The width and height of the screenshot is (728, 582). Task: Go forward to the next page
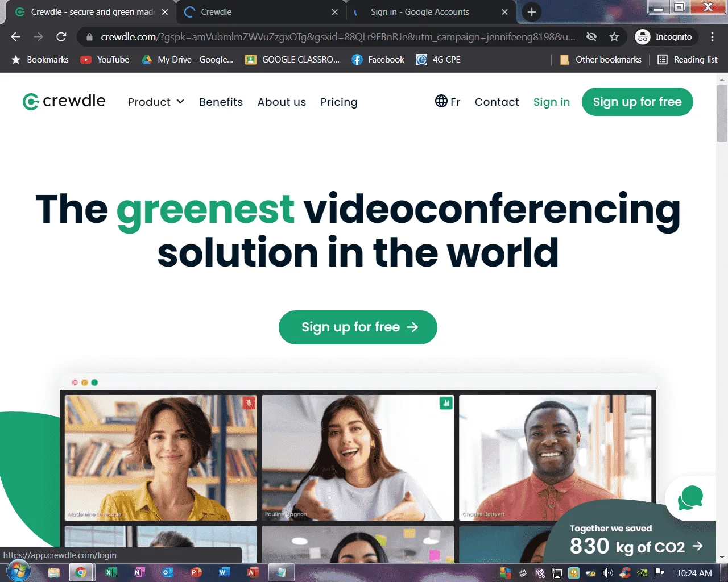pyautogui.click(x=38, y=37)
